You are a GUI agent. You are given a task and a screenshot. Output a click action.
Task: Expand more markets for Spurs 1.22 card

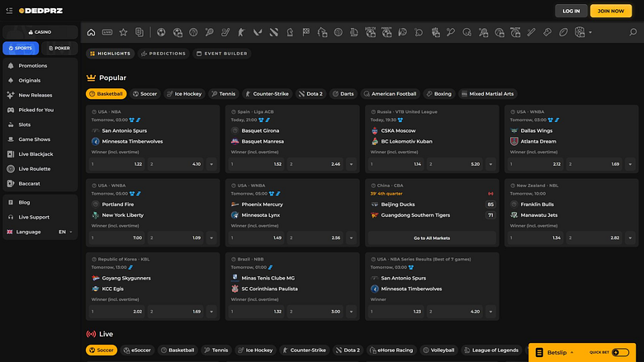[x=211, y=164]
